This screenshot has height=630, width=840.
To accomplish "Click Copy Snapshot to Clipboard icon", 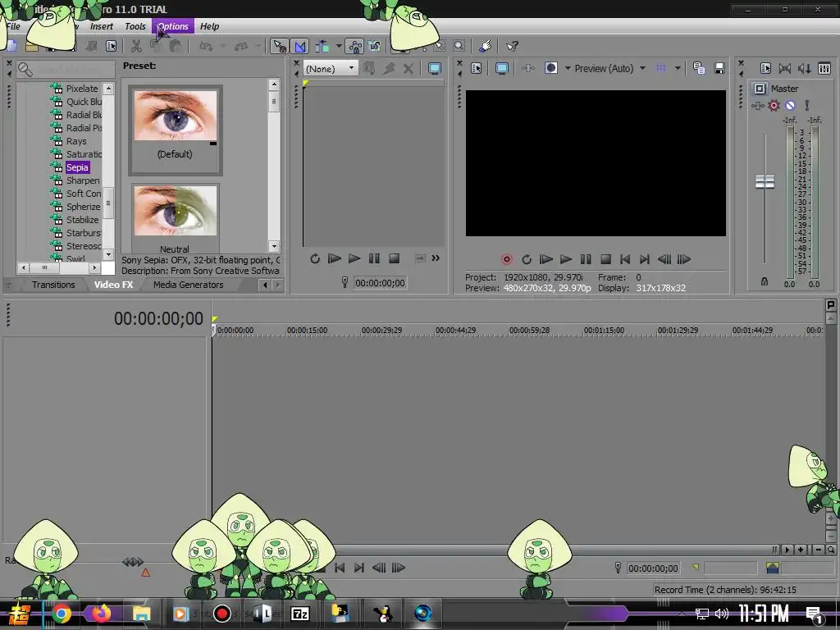I will coord(699,68).
